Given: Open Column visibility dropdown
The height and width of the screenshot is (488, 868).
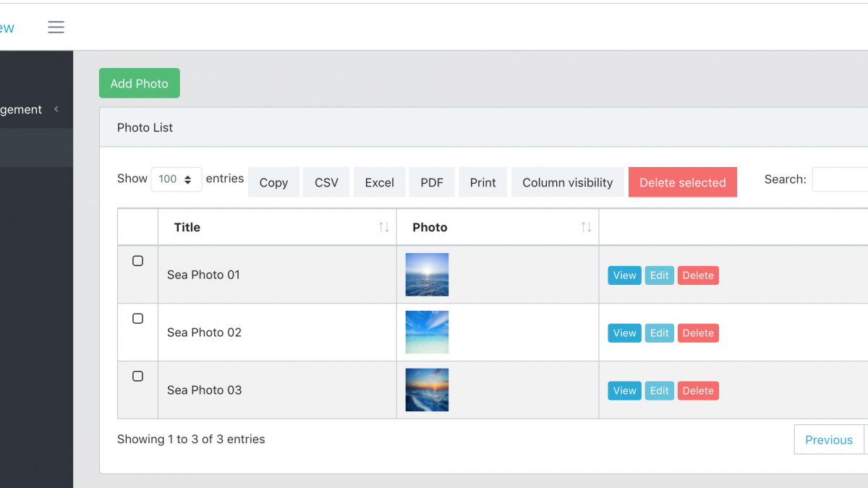Looking at the screenshot, I should click(568, 182).
